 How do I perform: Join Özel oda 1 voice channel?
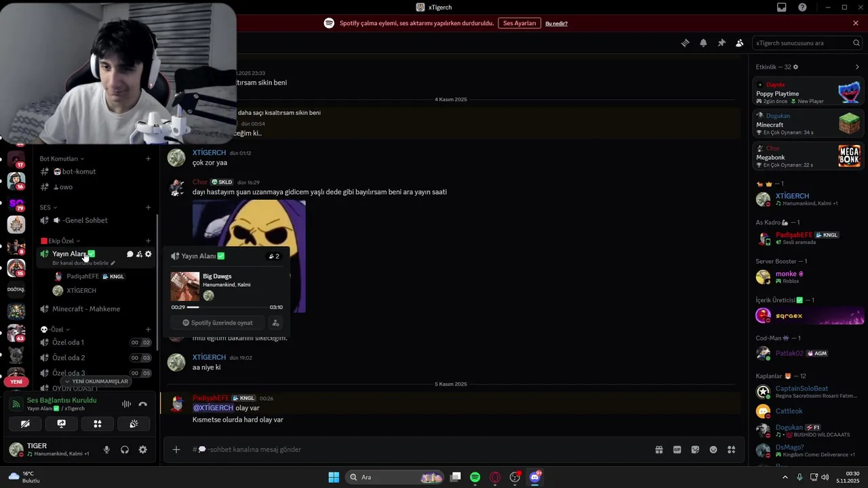pyautogui.click(x=96, y=342)
